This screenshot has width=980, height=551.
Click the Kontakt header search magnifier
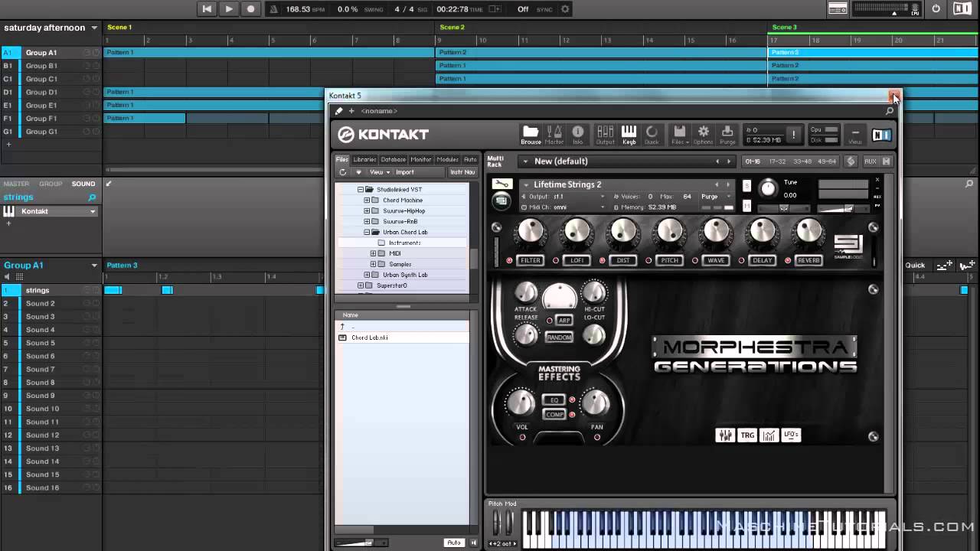[889, 111]
